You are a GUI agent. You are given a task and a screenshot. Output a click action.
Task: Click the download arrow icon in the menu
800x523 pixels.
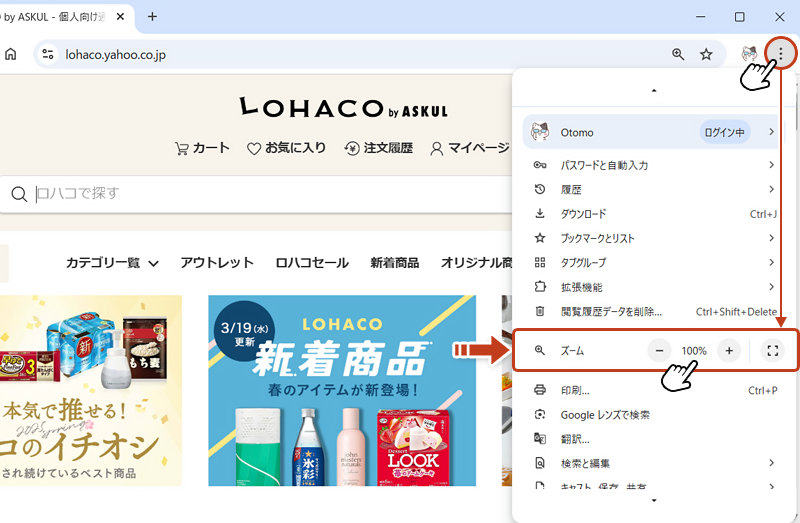pyautogui.click(x=540, y=213)
